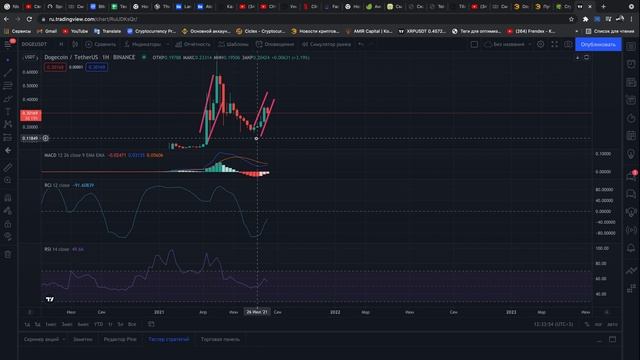Select the 5д date range
The height and width of the screenshot is (360, 640).
[37, 324]
